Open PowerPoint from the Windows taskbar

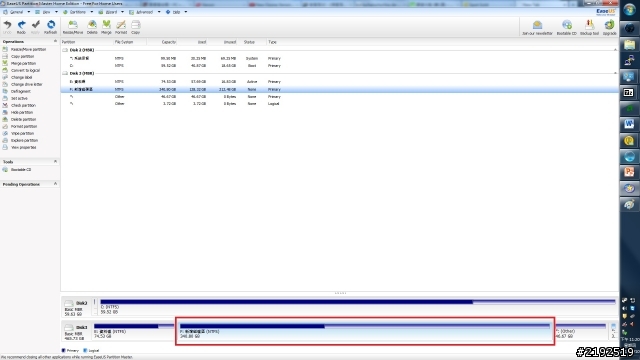click(x=629, y=172)
